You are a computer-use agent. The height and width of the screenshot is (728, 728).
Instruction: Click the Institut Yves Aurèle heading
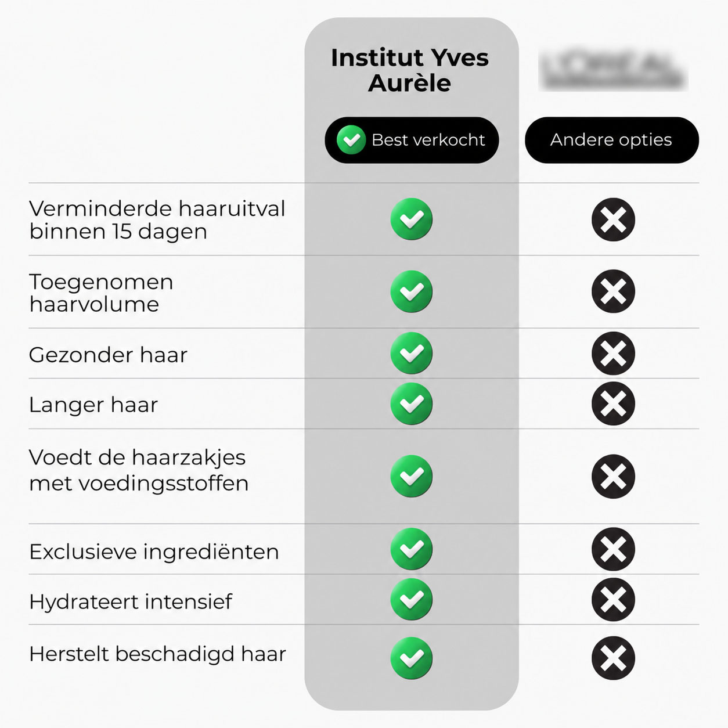[x=410, y=70]
